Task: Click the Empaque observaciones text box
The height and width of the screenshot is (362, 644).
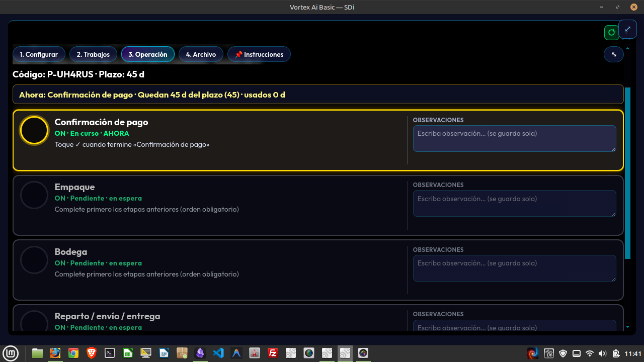Action: (514, 203)
